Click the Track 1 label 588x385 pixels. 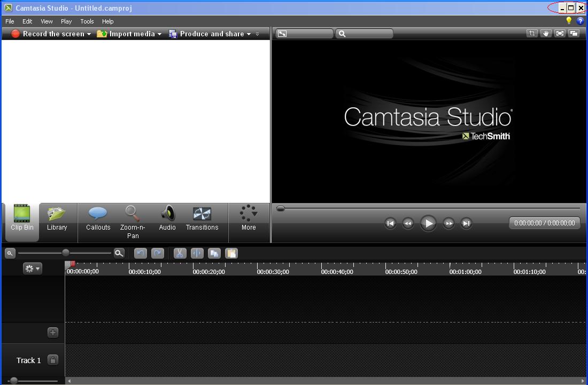pyautogui.click(x=28, y=360)
